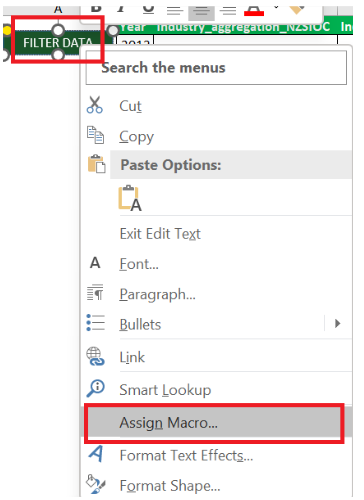Click the Search the menus box
This screenshot has height=500, width=364.
(216, 68)
